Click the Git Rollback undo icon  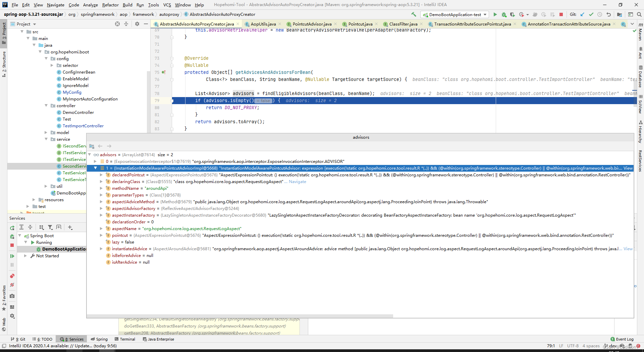pyautogui.click(x=608, y=14)
